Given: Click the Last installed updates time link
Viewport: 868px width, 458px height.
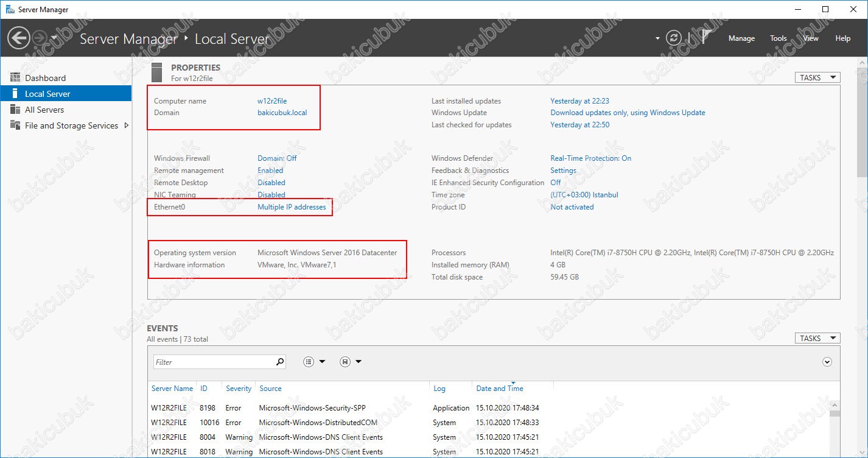Looking at the screenshot, I should tap(579, 101).
